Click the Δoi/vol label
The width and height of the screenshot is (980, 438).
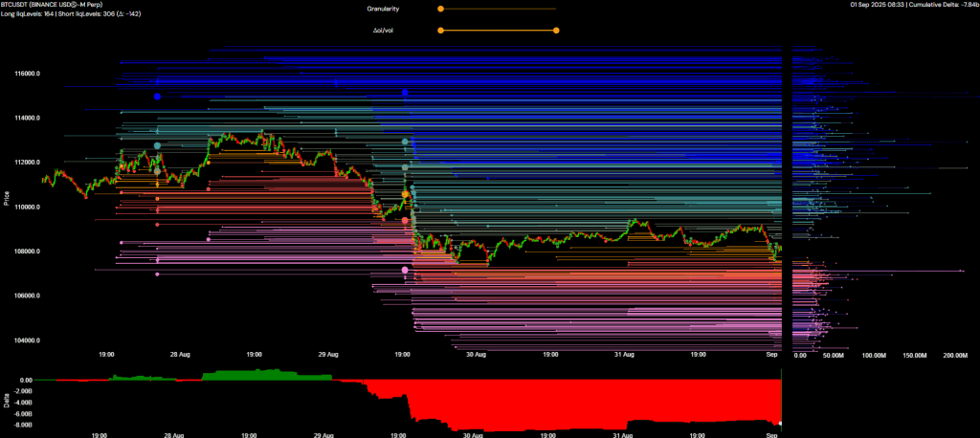pos(384,30)
